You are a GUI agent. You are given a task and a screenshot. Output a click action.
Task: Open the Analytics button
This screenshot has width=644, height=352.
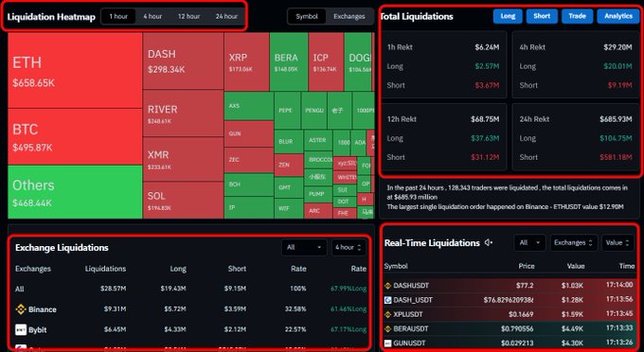tap(618, 16)
